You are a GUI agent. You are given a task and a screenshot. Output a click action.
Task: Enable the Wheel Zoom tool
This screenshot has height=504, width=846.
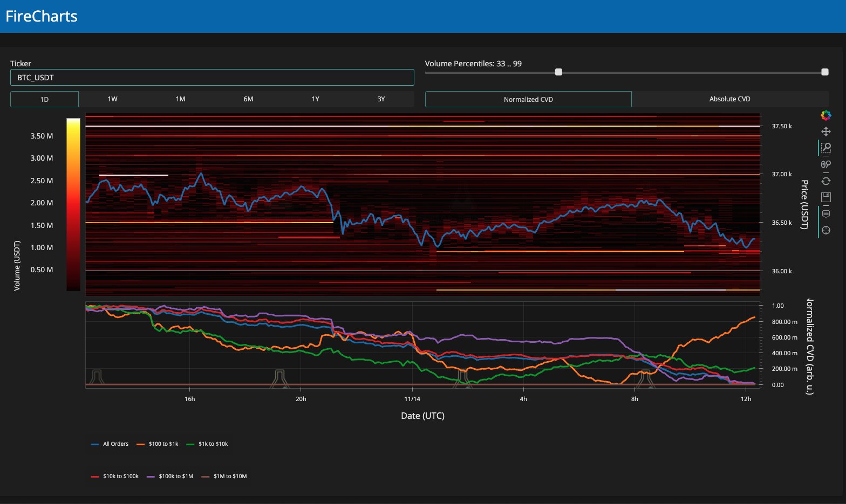pos(825,164)
